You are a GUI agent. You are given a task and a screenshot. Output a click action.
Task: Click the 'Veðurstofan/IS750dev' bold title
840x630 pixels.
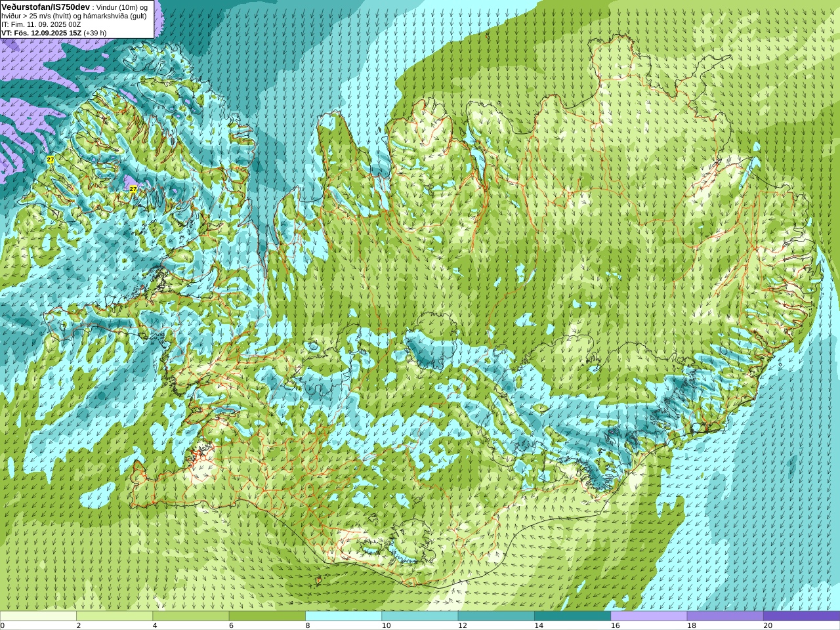(46, 6)
